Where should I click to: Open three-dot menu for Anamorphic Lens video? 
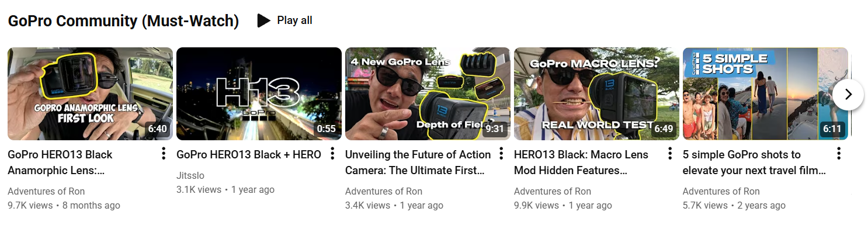pyautogui.click(x=164, y=154)
